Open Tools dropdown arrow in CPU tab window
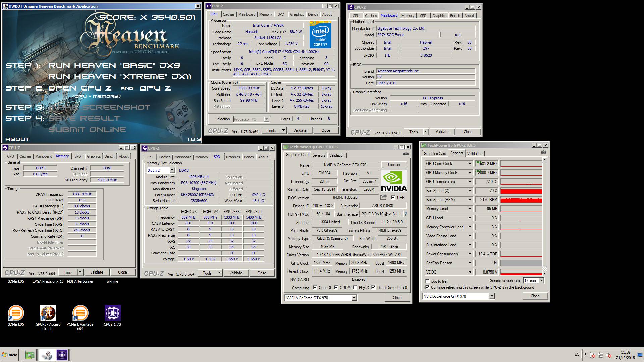644x362 pixels. 283,130
